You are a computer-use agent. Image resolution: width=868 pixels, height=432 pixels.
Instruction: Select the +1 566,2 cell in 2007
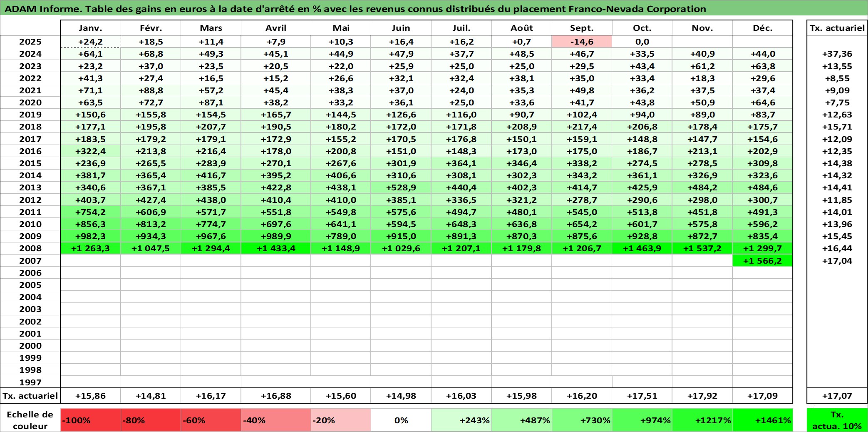pyautogui.click(x=762, y=261)
